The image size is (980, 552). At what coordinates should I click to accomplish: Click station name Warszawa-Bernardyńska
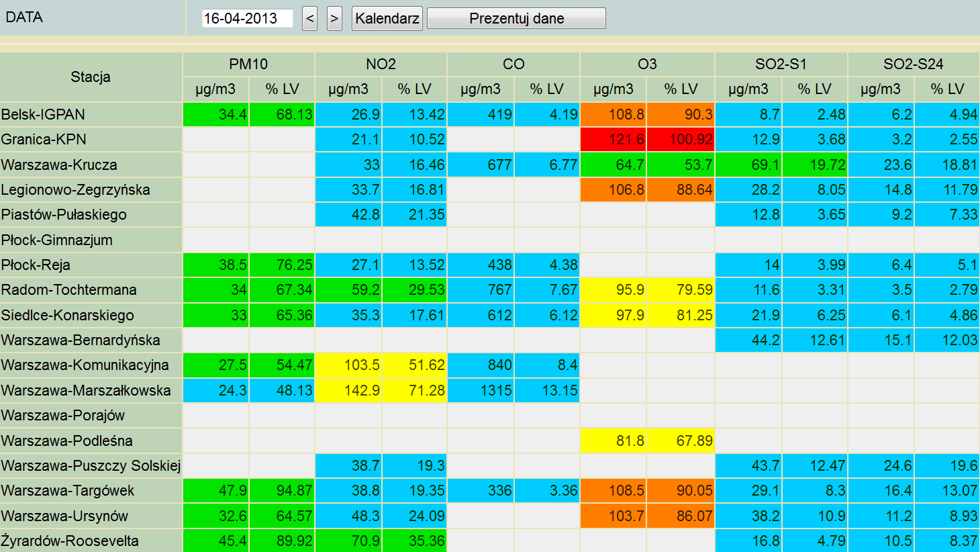pos(80,340)
